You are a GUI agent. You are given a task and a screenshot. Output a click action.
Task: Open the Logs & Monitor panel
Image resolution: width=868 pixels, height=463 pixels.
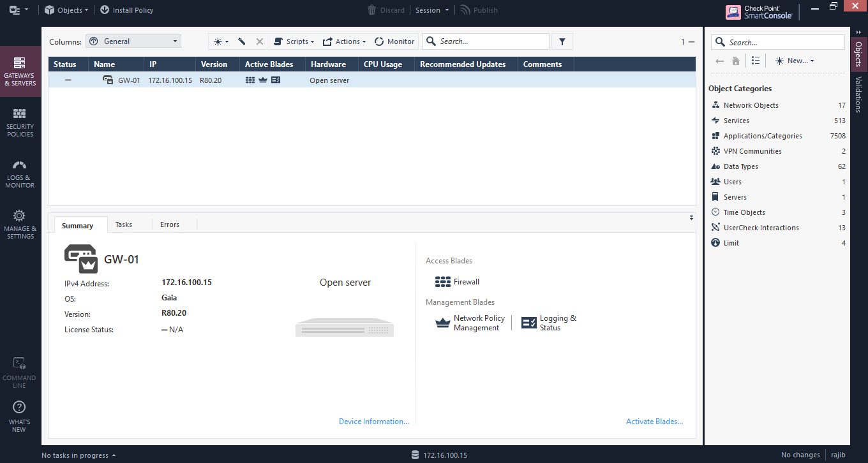coord(20,173)
